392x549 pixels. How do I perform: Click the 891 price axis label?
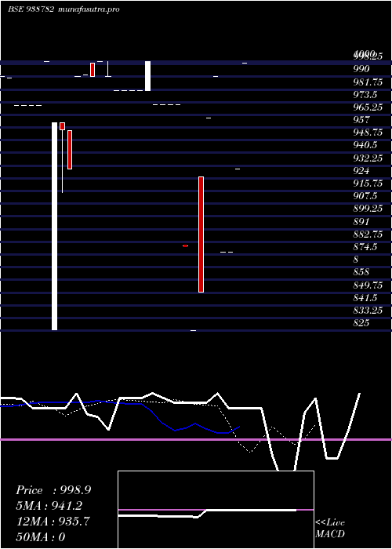point(361,221)
